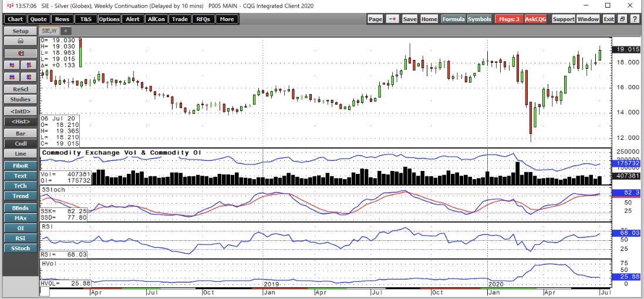
Task: Open the More menu in top toolbar
Action: pyautogui.click(x=227, y=19)
